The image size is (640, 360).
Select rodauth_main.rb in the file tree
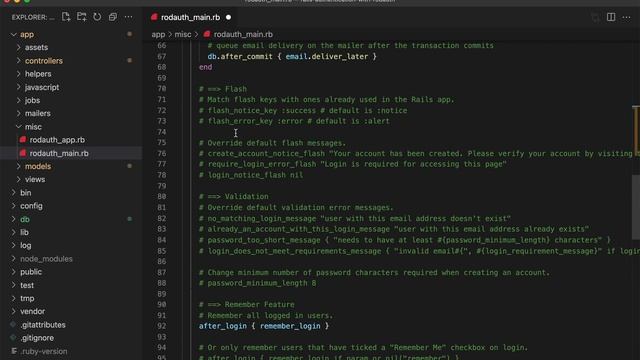click(59, 153)
